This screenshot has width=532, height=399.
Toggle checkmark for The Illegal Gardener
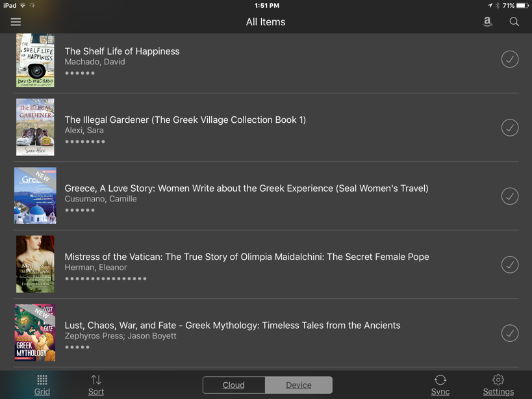click(510, 127)
